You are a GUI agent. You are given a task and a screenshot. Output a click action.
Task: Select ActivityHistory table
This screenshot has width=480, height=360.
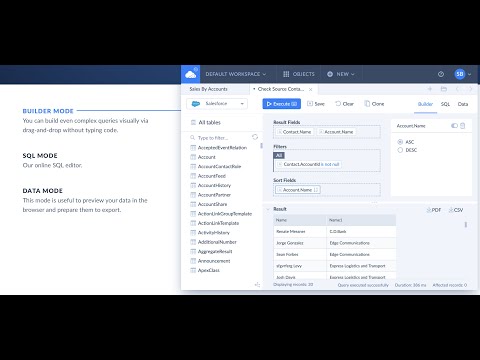click(214, 232)
